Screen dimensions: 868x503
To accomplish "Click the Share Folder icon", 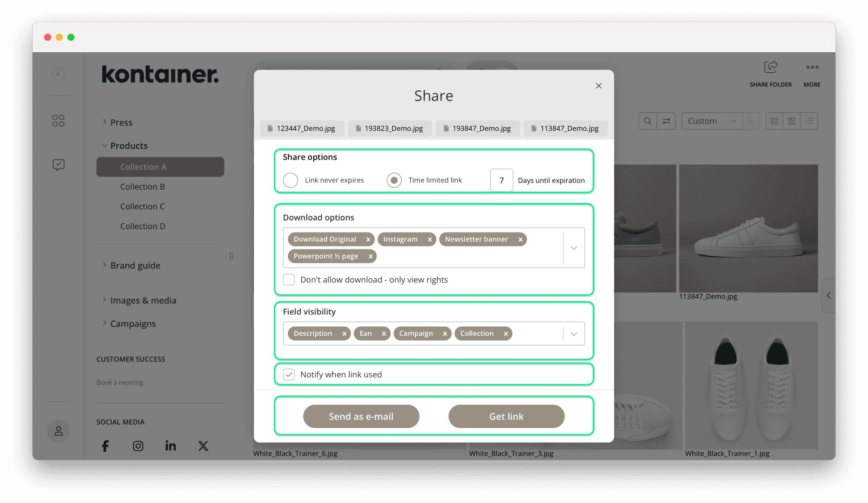I will [771, 68].
